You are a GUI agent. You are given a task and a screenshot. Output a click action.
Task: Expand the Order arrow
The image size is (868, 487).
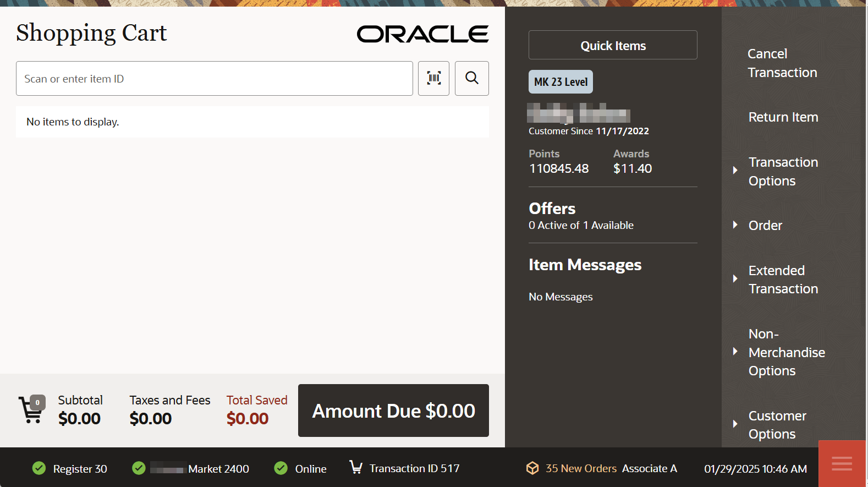tap(735, 225)
